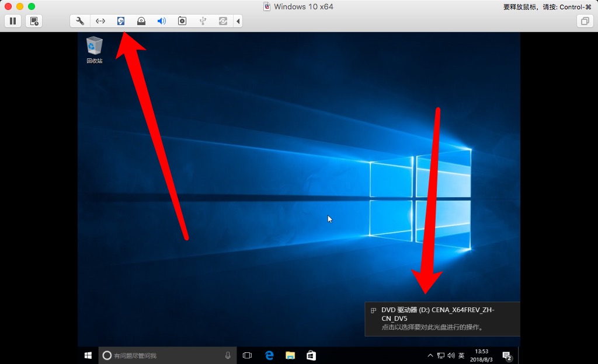The image size is (598, 364).
Task: Launch Microsoft Edge from taskbar
Action: point(269,355)
